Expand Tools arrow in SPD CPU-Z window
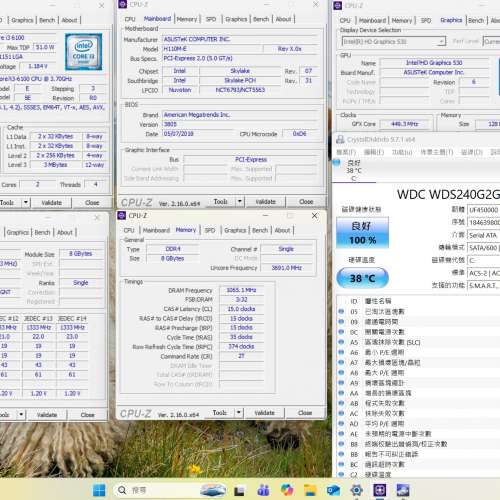Image resolution: width=500 pixels, height=500 pixels. coord(21,415)
